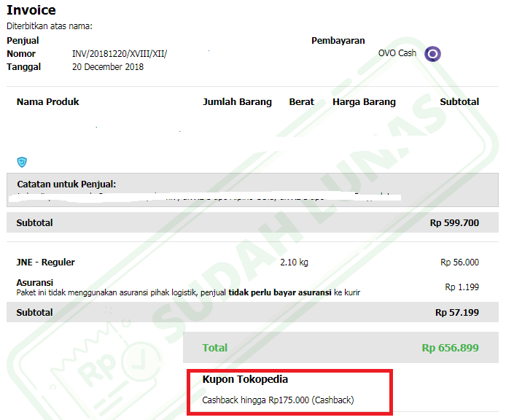The image size is (506, 420).
Task: Select the shipping cost Rp 56.000
Action: tap(459, 262)
